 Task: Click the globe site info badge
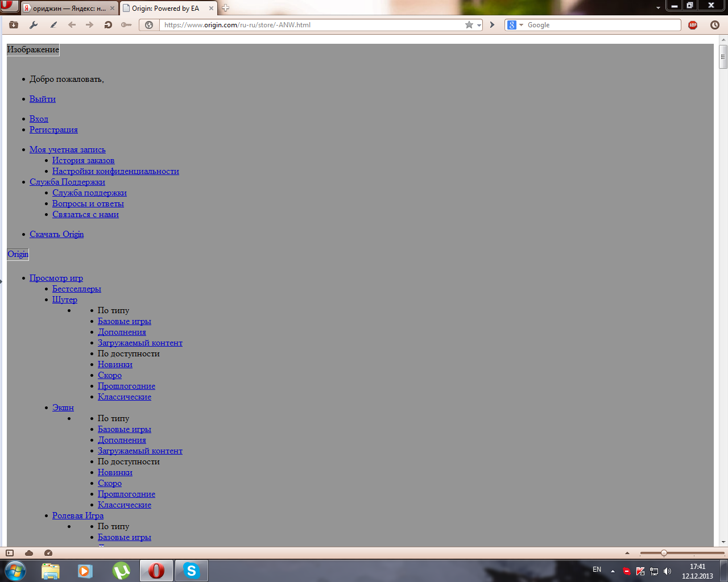(x=149, y=25)
